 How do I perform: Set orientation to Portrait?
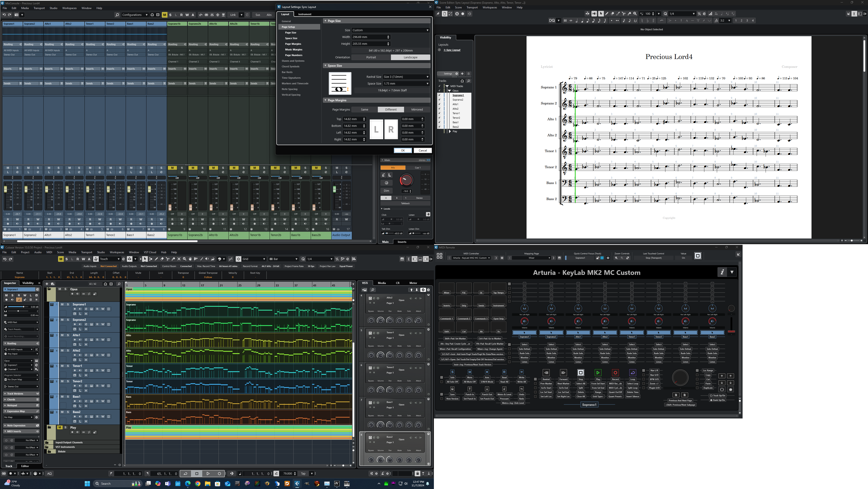(x=371, y=57)
